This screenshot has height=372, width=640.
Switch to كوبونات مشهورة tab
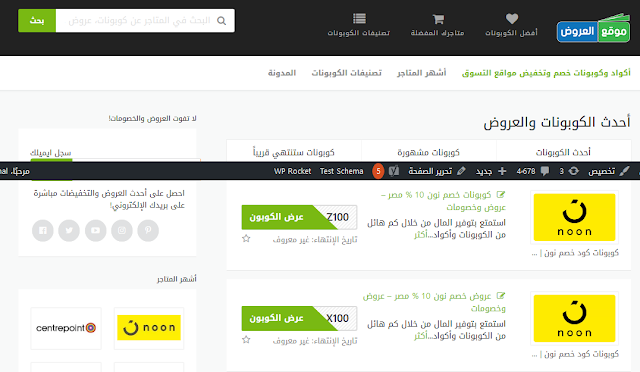coord(429,152)
